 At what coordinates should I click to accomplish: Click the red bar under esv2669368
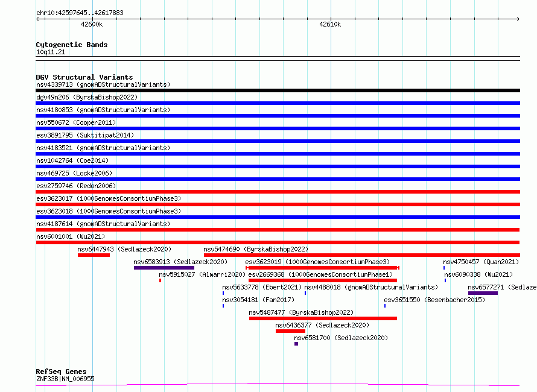(323, 280)
